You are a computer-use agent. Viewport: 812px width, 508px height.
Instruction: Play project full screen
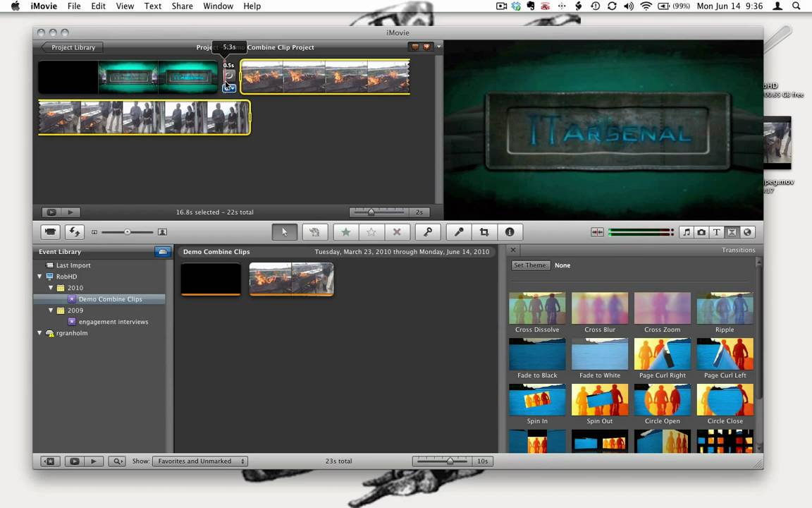point(51,212)
